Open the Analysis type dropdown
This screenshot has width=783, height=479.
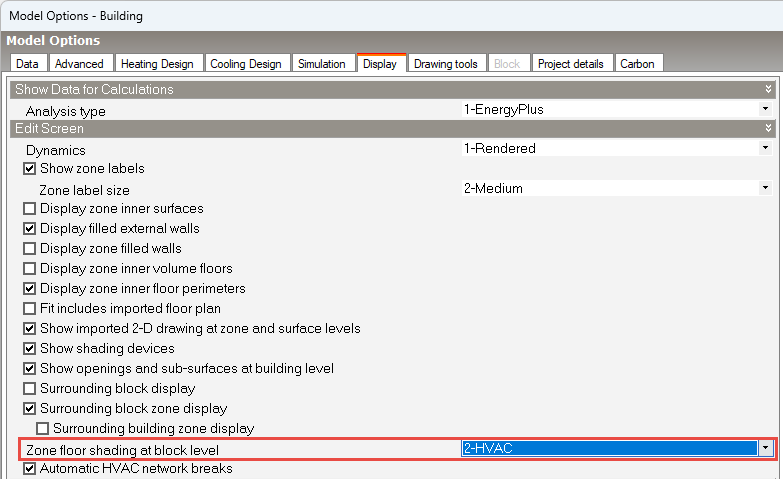point(765,109)
